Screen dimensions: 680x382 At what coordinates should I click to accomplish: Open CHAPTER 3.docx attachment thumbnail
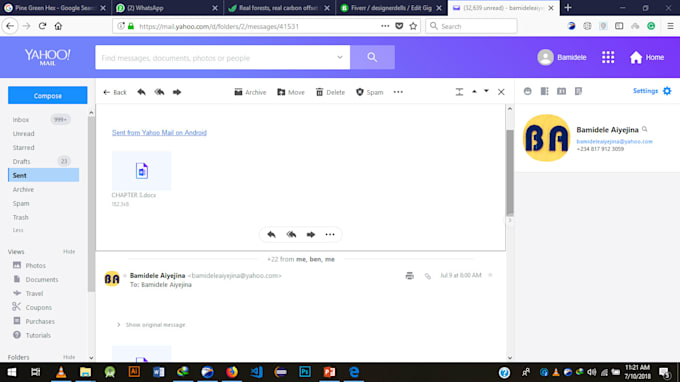click(x=141, y=171)
